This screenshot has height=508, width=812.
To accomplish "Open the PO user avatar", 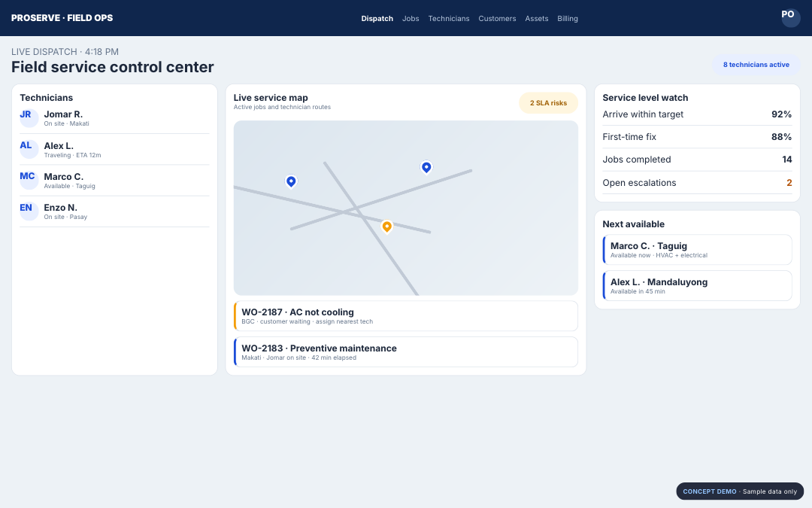I will pos(791,17).
